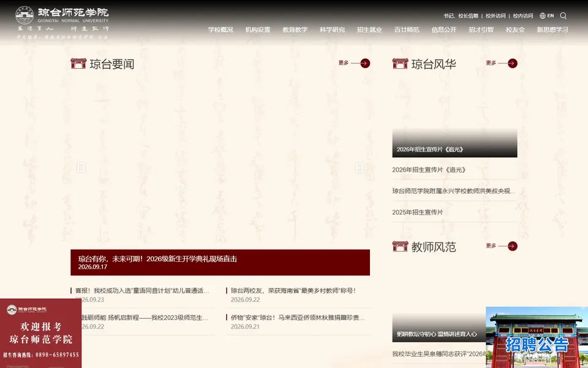Viewport: 588px width, 368px height.
Task: Open the 书记、校长信箱 link
Action: (x=461, y=16)
